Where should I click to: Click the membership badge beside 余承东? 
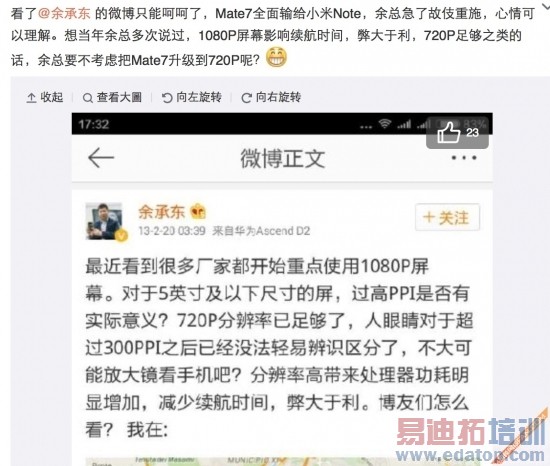point(198,212)
